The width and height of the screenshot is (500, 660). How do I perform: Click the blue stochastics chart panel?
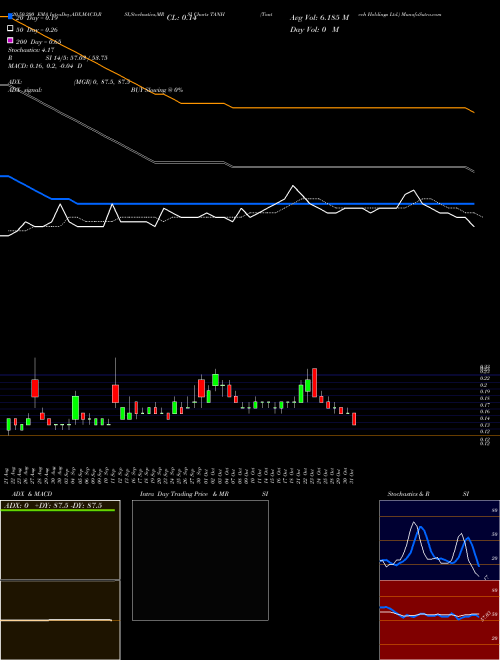pyautogui.click(x=439, y=540)
